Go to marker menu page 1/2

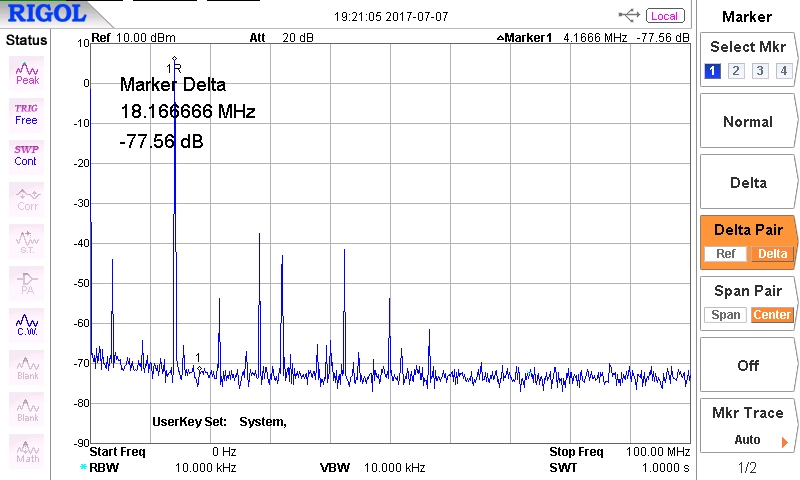coord(748,468)
